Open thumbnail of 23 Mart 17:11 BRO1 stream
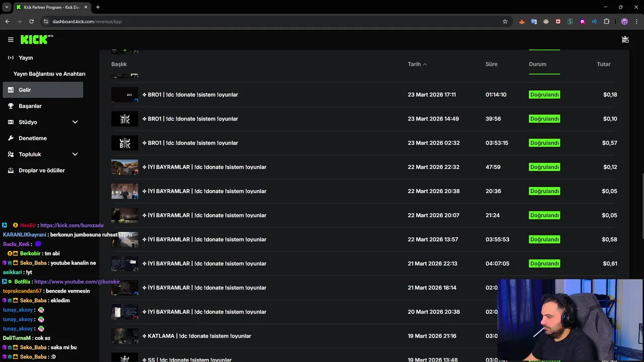The height and width of the screenshot is (362, 644). (124, 95)
